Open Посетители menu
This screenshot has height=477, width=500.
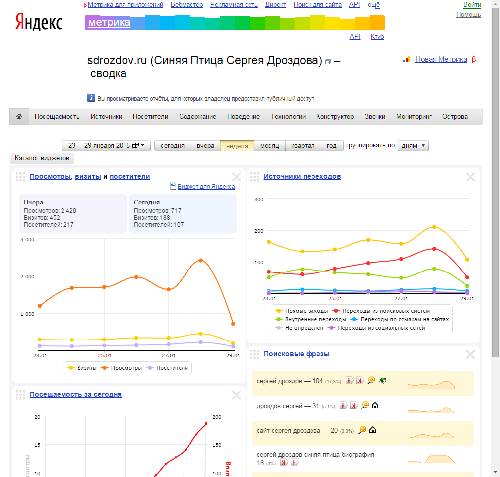pyautogui.click(x=150, y=117)
